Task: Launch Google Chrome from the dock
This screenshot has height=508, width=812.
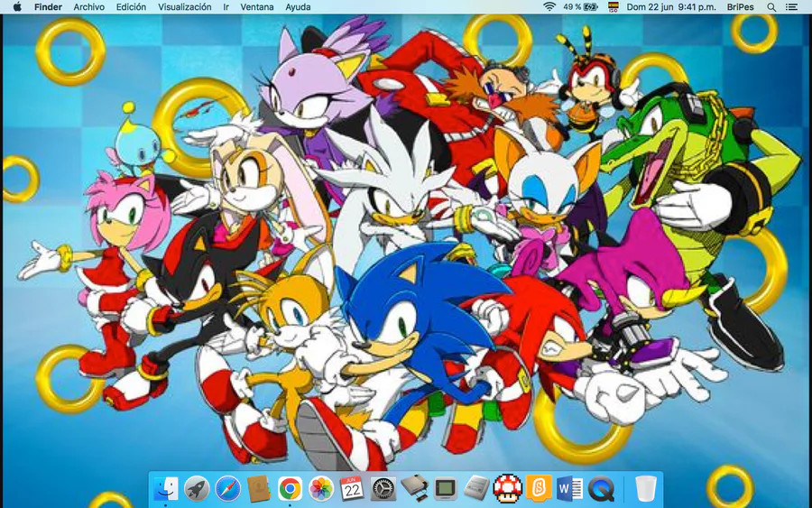Action: pyautogui.click(x=290, y=488)
